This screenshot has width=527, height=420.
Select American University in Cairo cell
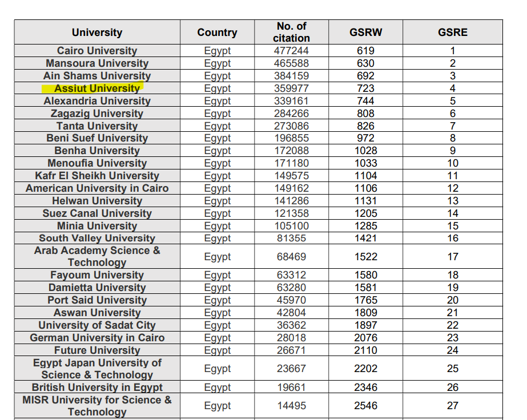pos(97,188)
